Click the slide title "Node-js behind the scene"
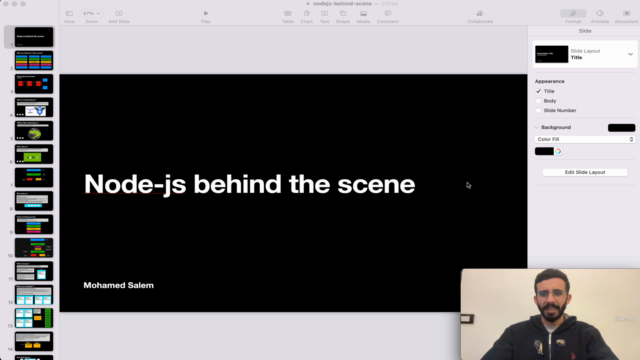Screen dimensions: 640x360 pos(249,184)
